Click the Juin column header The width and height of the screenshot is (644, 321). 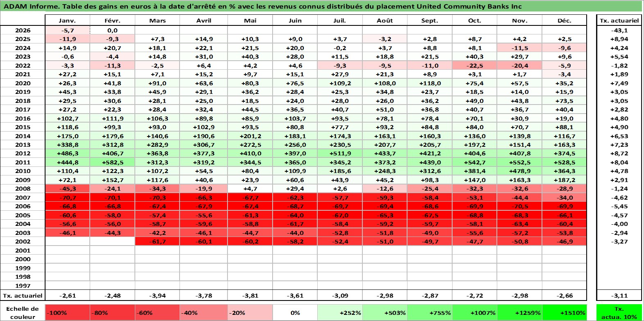[x=295, y=20]
